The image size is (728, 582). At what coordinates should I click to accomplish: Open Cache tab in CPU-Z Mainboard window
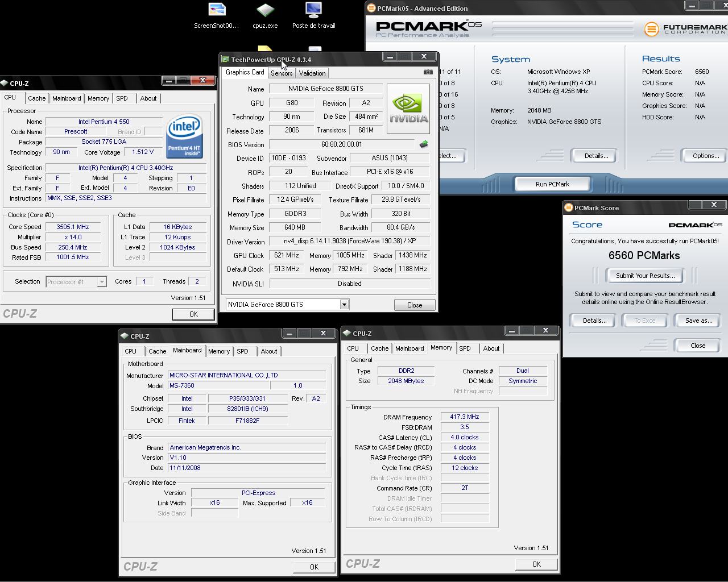(x=158, y=351)
